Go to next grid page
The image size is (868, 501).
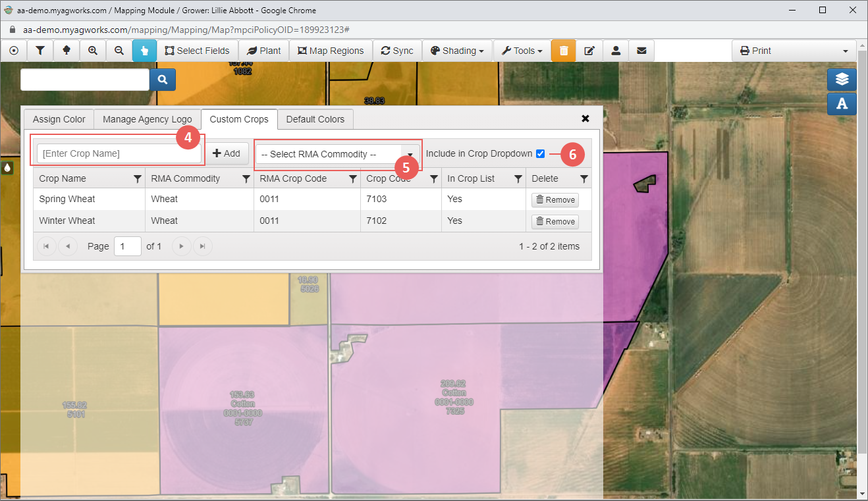[181, 246]
